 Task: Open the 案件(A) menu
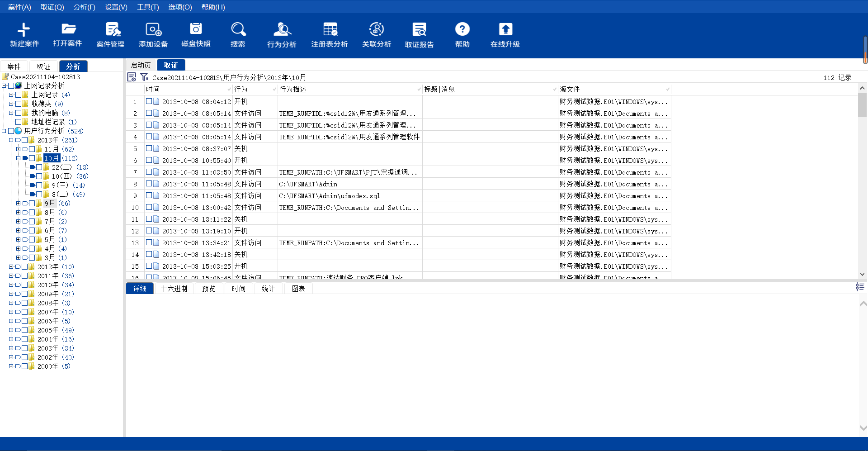click(x=19, y=7)
